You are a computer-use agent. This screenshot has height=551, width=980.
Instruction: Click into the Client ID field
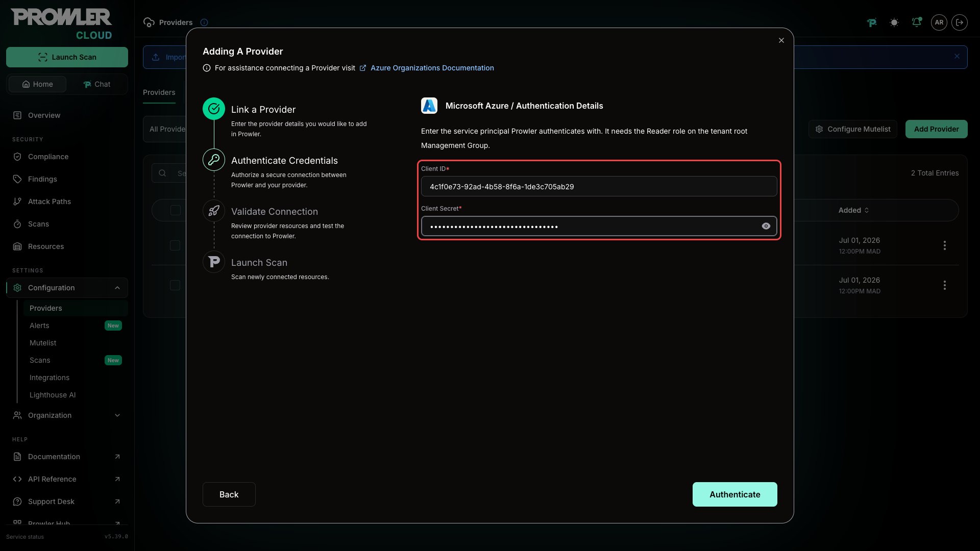click(599, 186)
